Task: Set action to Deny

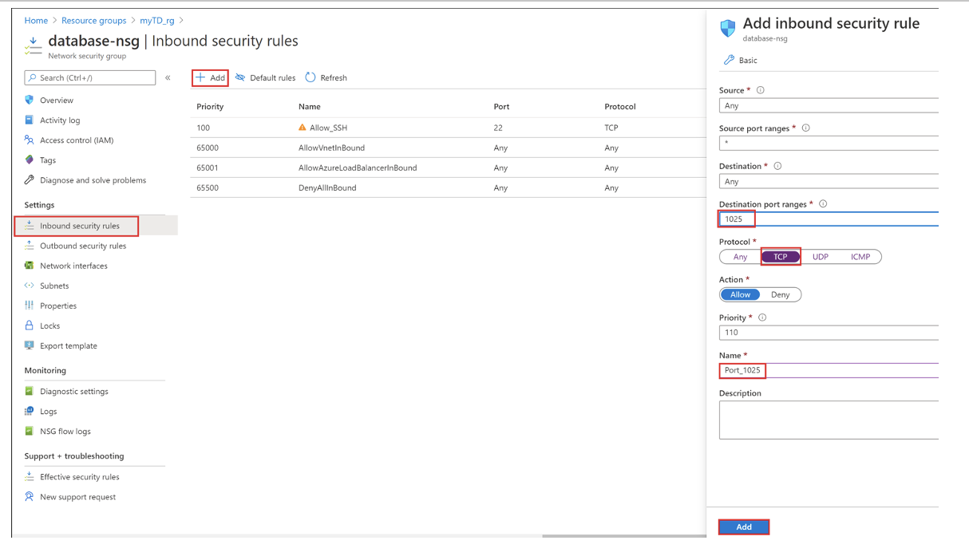Action: 781,294
